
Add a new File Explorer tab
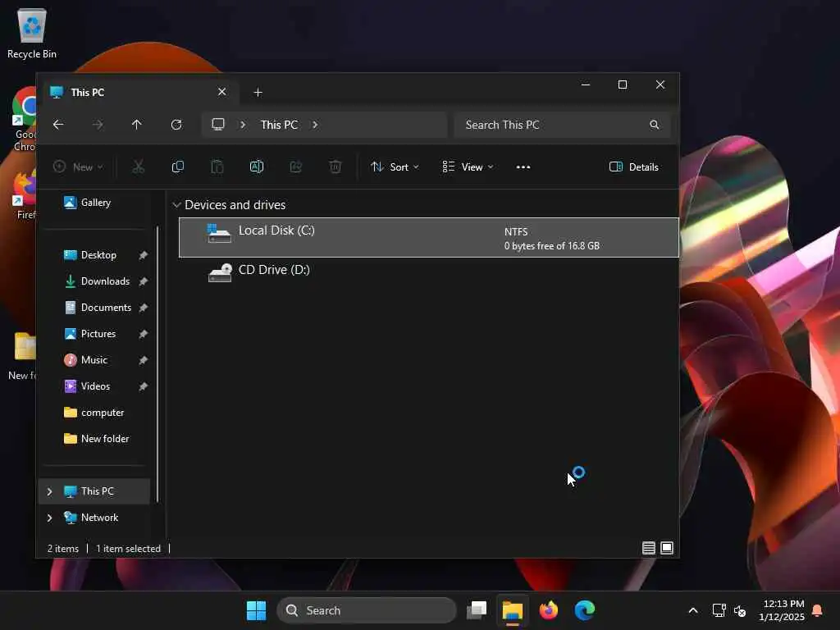[258, 93]
